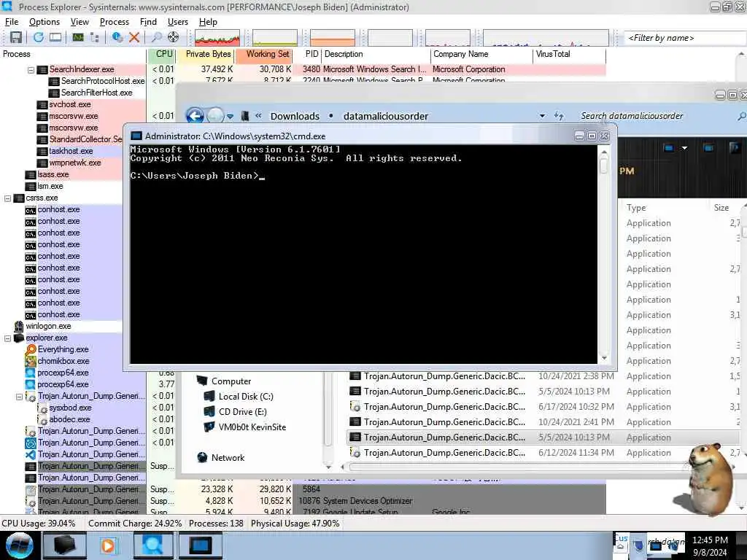
Task: Toggle the lower pane view toolbar icon
Action: [x=55, y=38]
